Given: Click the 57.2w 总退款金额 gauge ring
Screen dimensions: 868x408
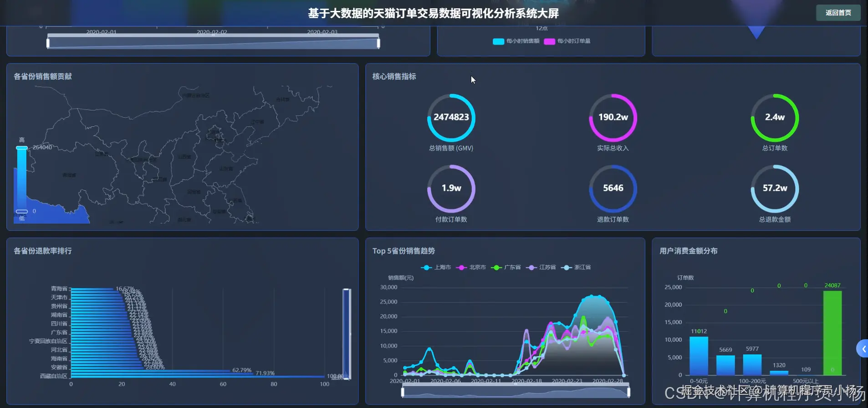Looking at the screenshot, I should (x=775, y=189).
